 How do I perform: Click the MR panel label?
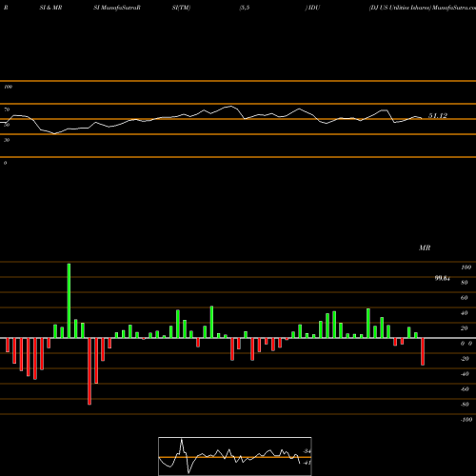point(425,248)
